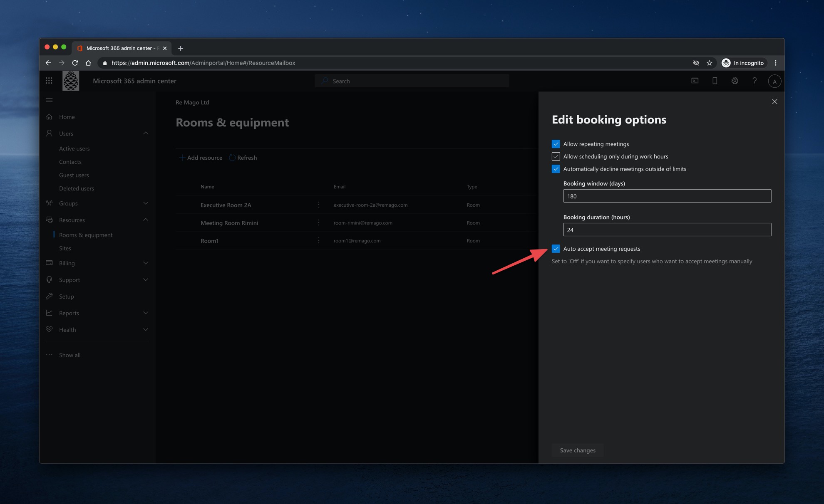The image size is (824, 504).
Task: Click Re Mago Ltd organization name
Action: coord(192,102)
